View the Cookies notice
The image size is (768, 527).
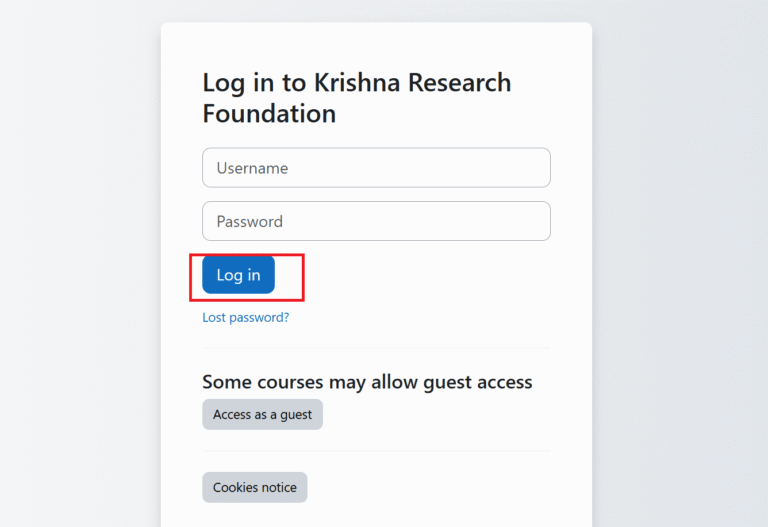[x=254, y=487]
